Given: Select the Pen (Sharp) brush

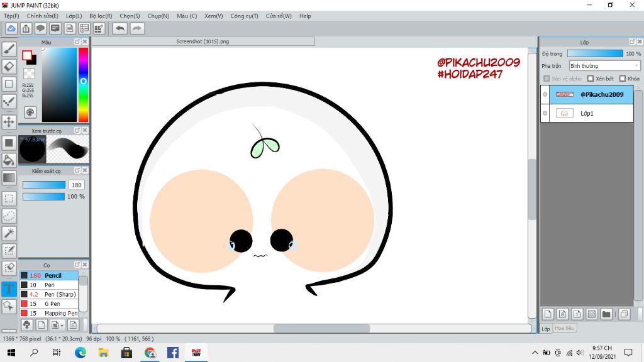Looking at the screenshot, I should [x=49, y=294].
